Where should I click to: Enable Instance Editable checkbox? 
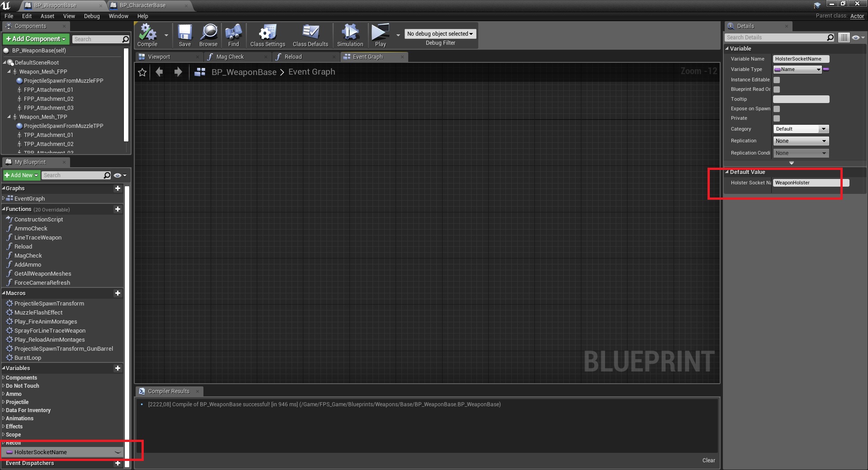point(777,80)
